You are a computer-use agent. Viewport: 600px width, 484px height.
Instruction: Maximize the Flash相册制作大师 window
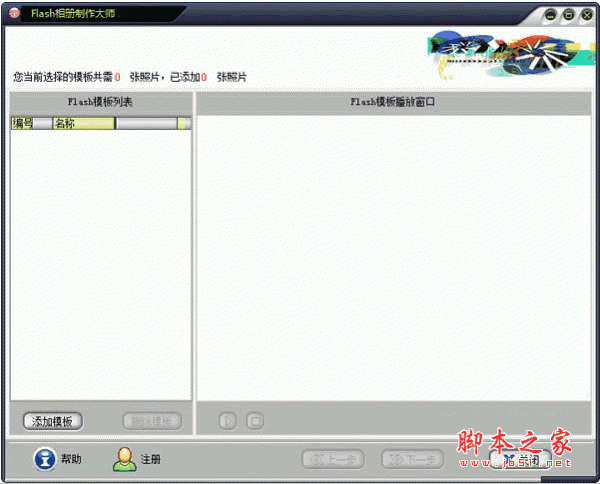point(569,15)
